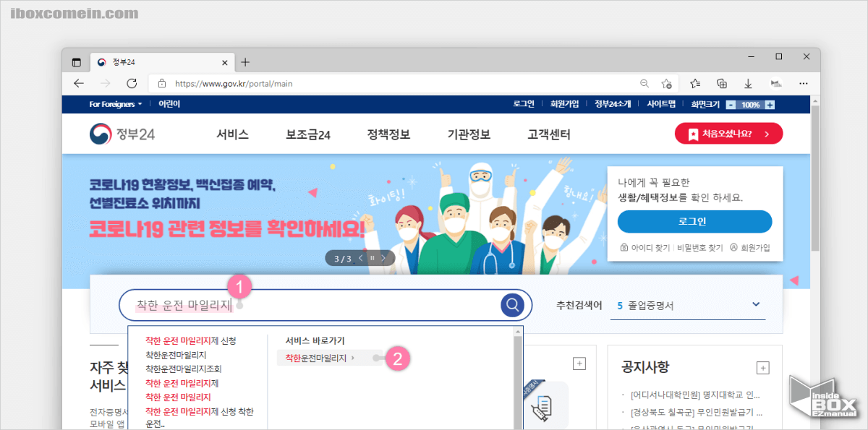
Task: Pause the banner slideshow autoplay
Action: click(x=372, y=257)
